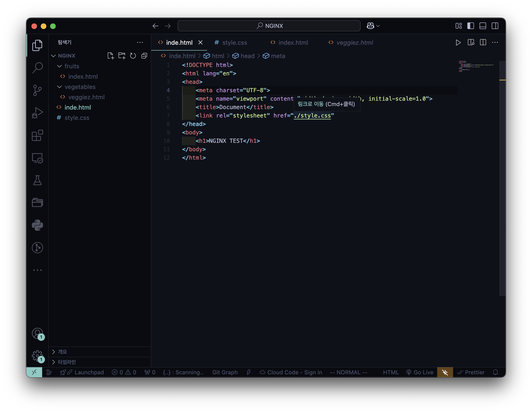Refresh the NGINX explorer tree
Screen dimensions: 532x412
[x=133, y=56]
